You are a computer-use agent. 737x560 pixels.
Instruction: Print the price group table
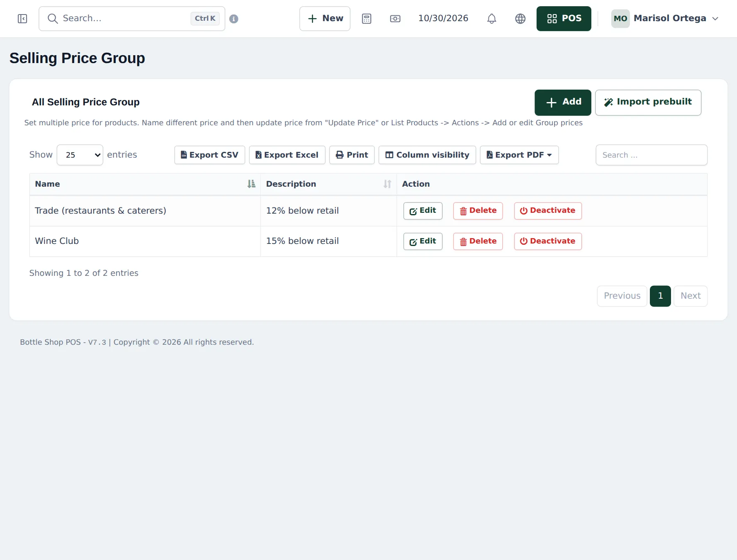(x=352, y=155)
